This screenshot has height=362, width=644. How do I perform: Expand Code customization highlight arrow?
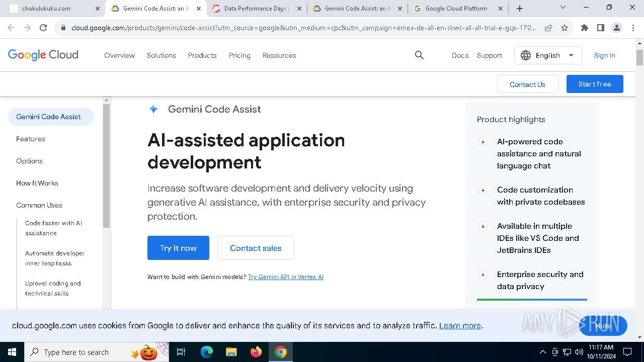pyautogui.click(x=482, y=190)
